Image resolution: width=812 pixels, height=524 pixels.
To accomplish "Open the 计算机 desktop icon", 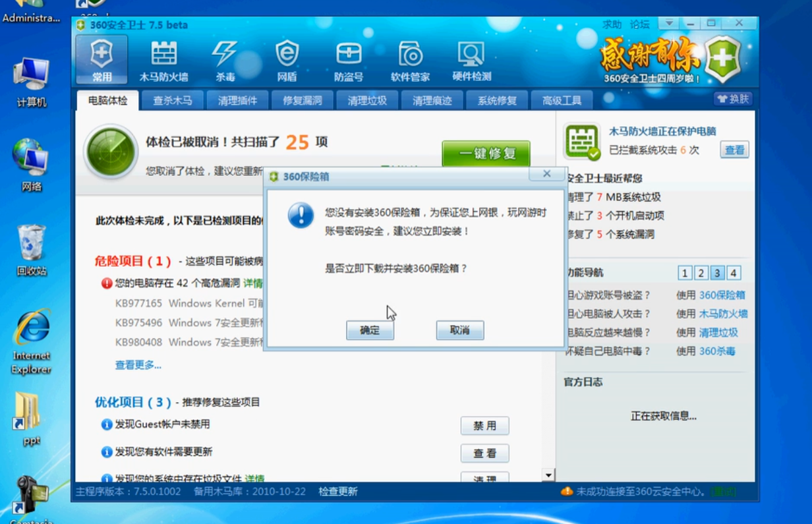I will pyautogui.click(x=31, y=82).
